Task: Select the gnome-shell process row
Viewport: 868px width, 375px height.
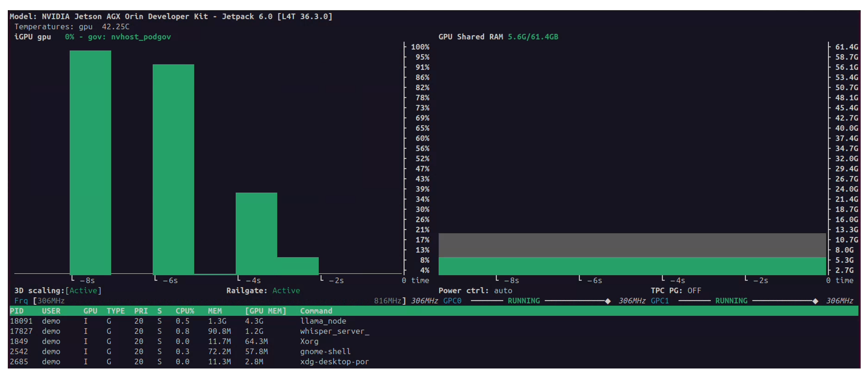Action: pyautogui.click(x=325, y=351)
